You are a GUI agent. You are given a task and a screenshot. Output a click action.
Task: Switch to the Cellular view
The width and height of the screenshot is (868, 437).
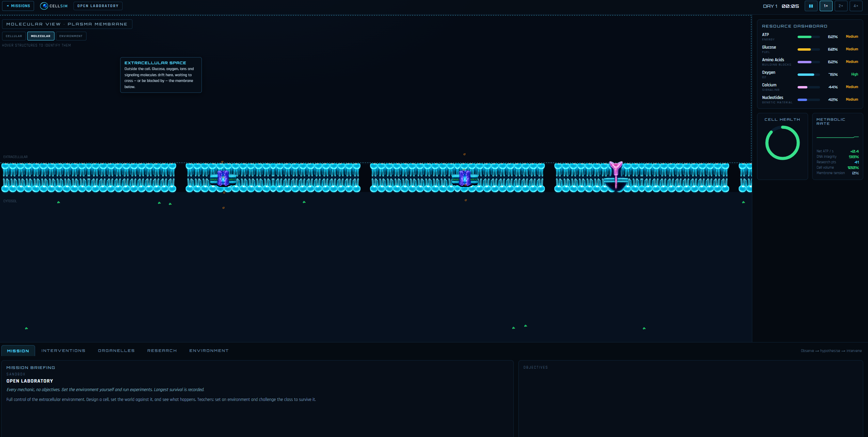(x=14, y=36)
